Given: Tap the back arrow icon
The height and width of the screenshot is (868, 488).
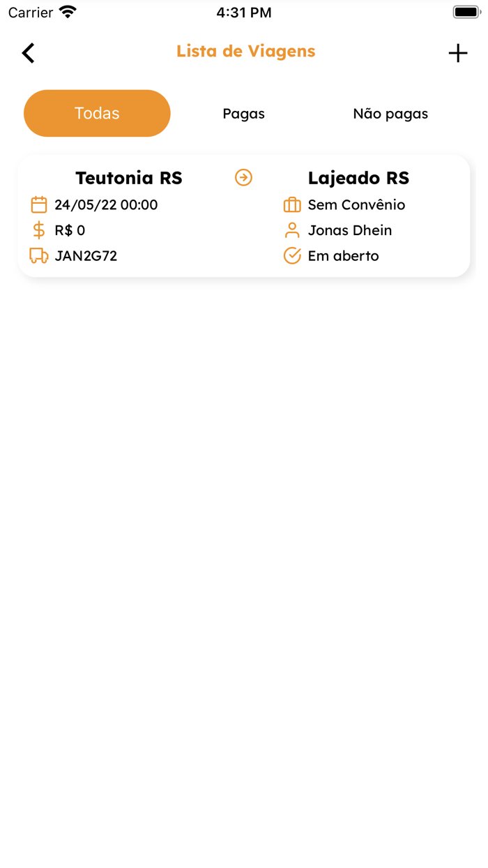Looking at the screenshot, I should pos(28,53).
